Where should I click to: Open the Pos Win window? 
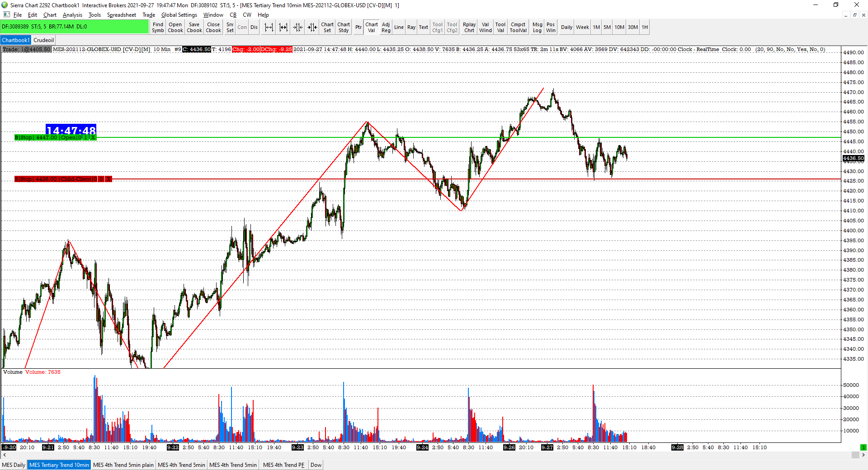point(551,27)
